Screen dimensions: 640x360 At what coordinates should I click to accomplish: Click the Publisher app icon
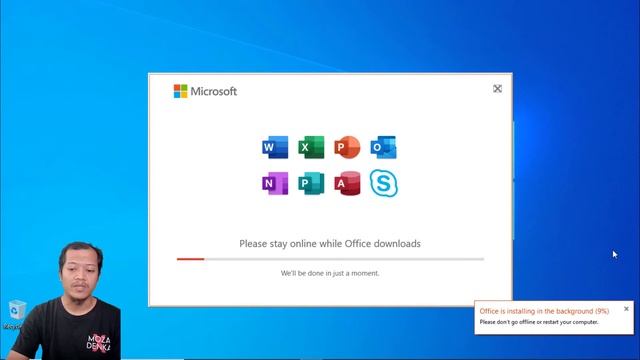[311, 183]
